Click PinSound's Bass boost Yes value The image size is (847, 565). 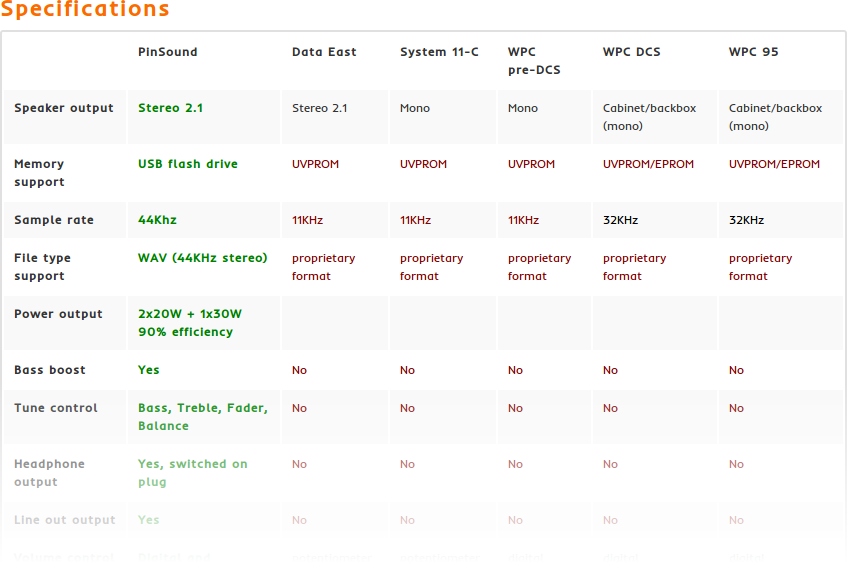149,370
